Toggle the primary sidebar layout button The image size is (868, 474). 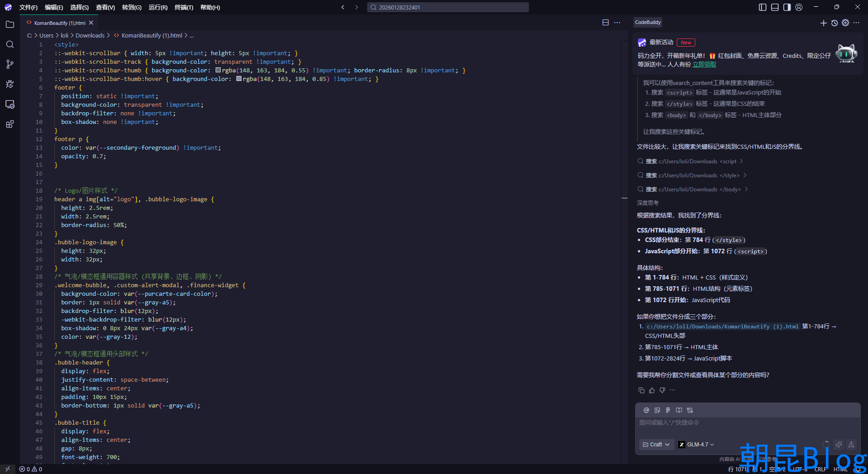point(763,7)
